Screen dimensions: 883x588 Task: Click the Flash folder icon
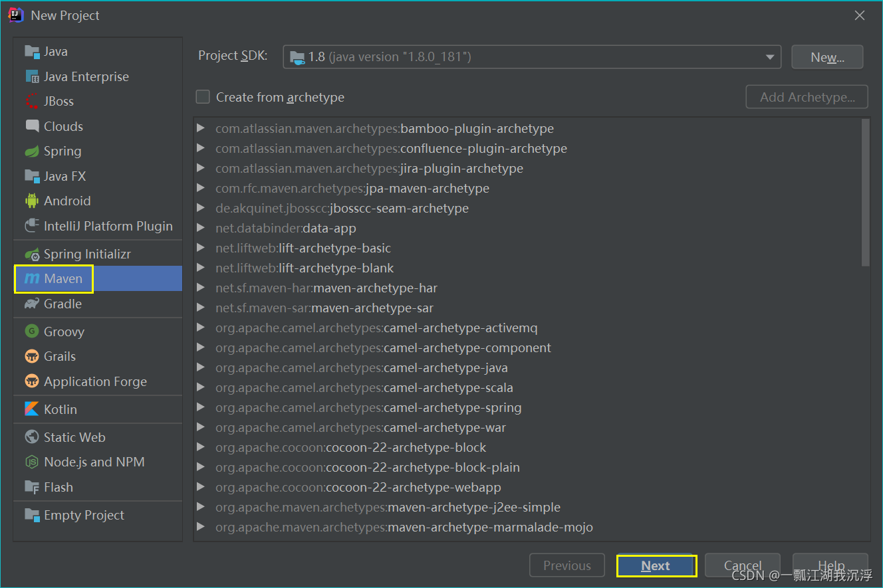point(32,488)
